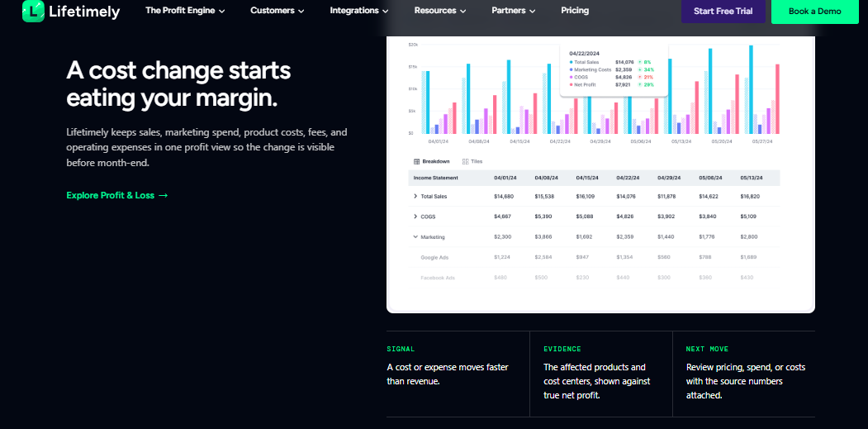
Task: Click the tall blue bar above 05/27/24
Action: [751, 89]
